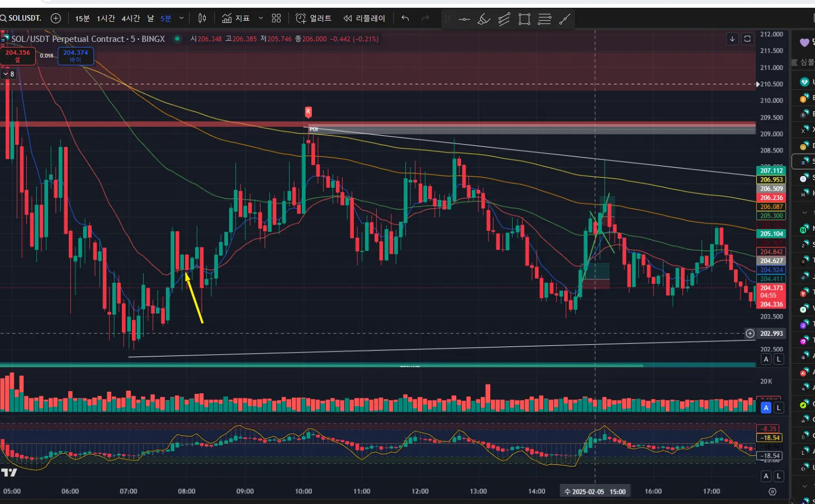
Task: Toggle log scale L on oscillator pane
Action: pyautogui.click(x=779, y=476)
